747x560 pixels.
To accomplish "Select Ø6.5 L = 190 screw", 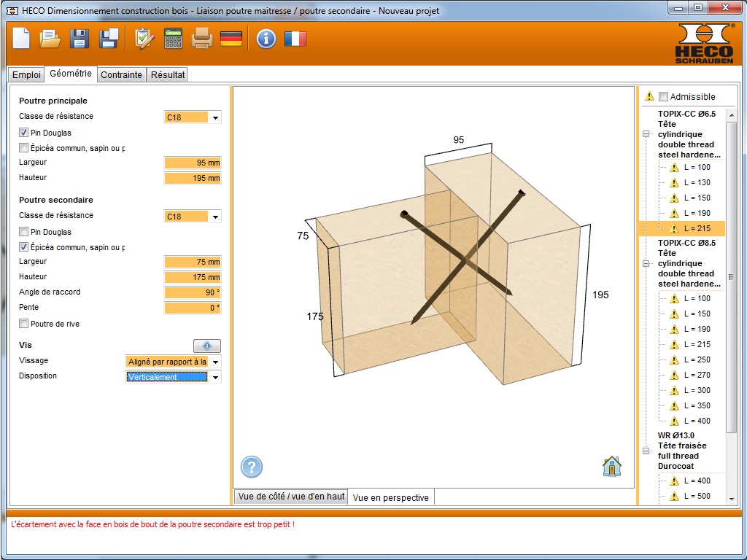I will coord(697,213).
